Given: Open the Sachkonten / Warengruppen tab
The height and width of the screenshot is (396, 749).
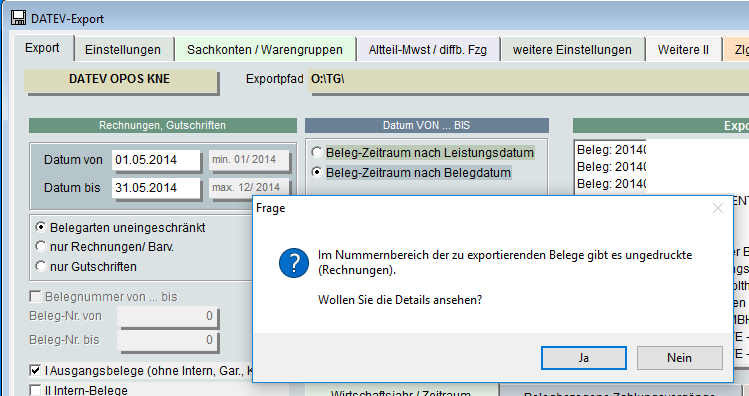Looking at the screenshot, I should coord(265,50).
